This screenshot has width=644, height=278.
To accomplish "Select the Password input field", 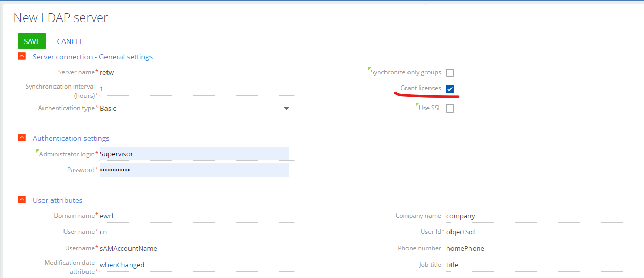I will pyautogui.click(x=194, y=170).
